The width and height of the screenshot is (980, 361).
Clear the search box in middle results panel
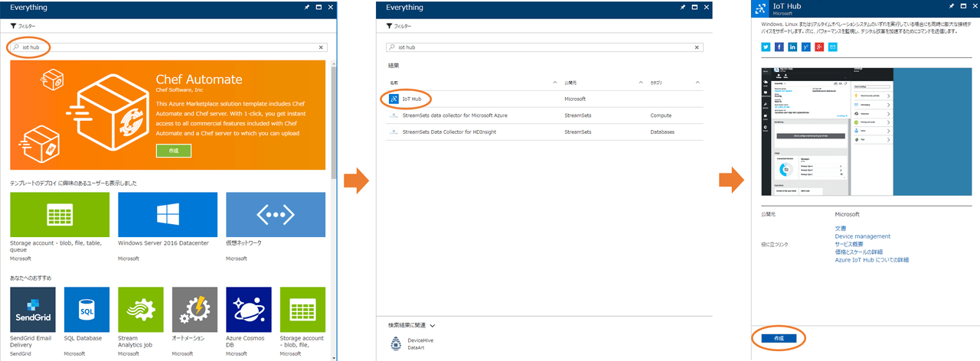pos(697,47)
